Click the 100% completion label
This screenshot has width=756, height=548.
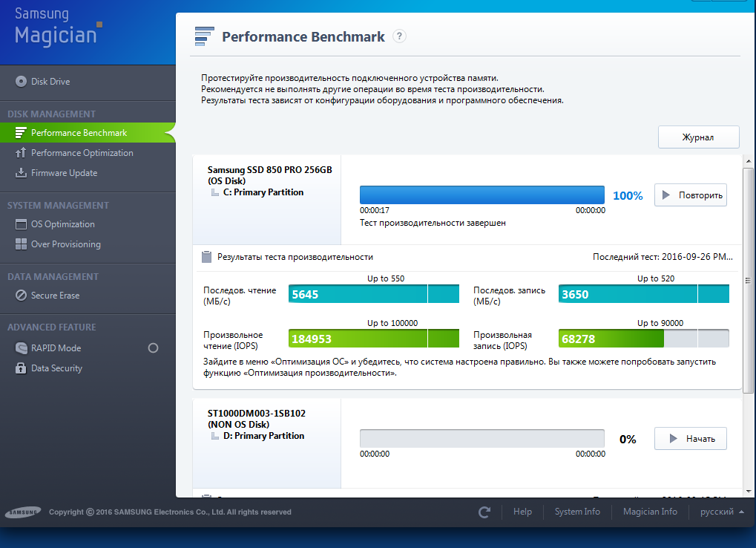coord(628,195)
